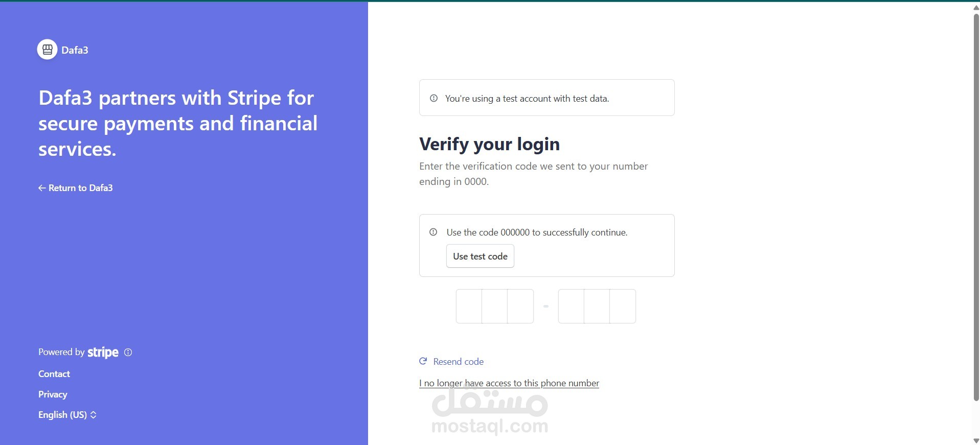
Task: Click the info icon beside Powered by Stripe
Action: pos(128,353)
